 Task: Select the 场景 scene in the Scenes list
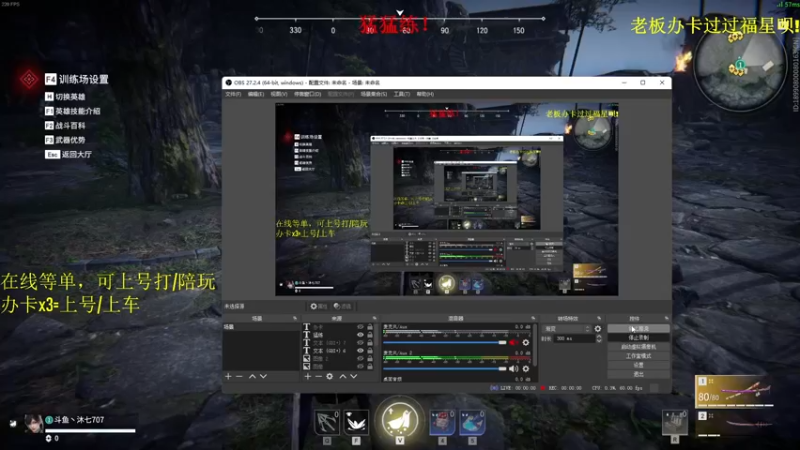coord(261,327)
